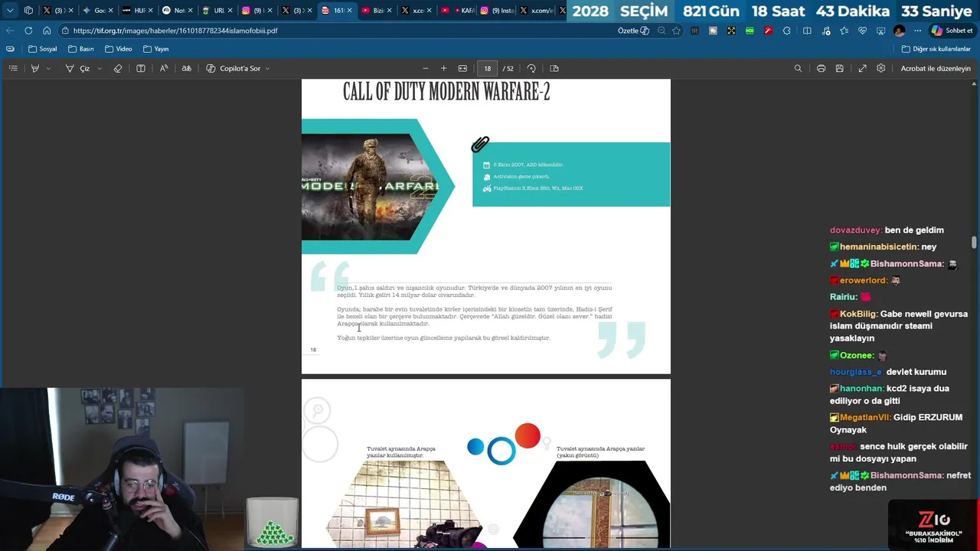Expand highlight color options dropdown

pyautogui.click(x=48, y=68)
